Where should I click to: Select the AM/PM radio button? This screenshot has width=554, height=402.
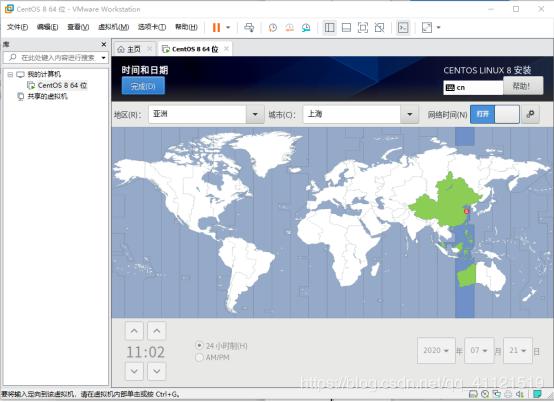[199, 357]
